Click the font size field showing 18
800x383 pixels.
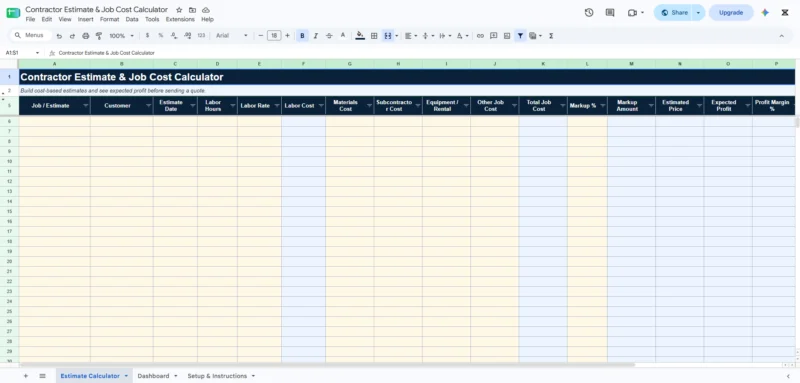pyautogui.click(x=274, y=36)
